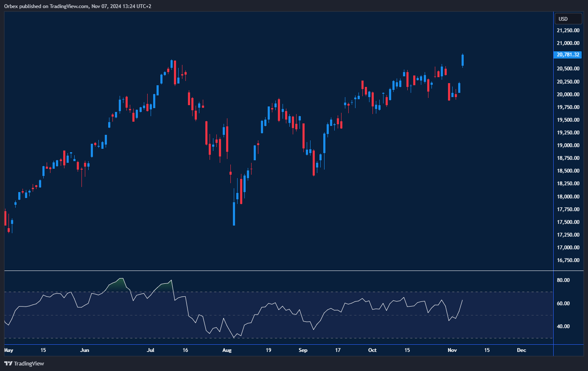Select the 21,000.00 price axis label

(568, 43)
